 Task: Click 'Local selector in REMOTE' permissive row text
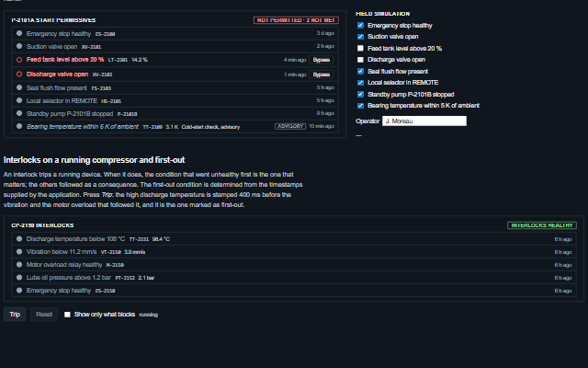[x=62, y=100]
